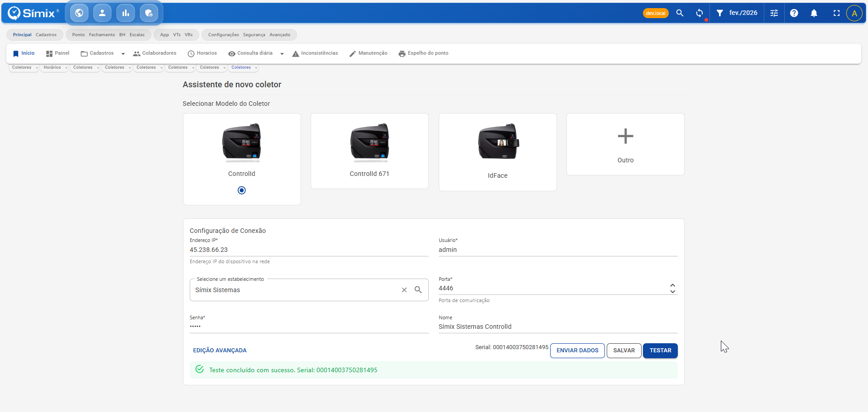This screenshot has width=868, height=412.
Task: Switch to Segurança tab
Action: 254,35
